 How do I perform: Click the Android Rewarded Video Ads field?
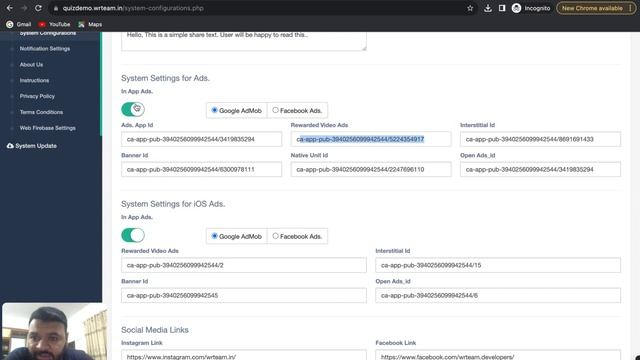(371, 139)
